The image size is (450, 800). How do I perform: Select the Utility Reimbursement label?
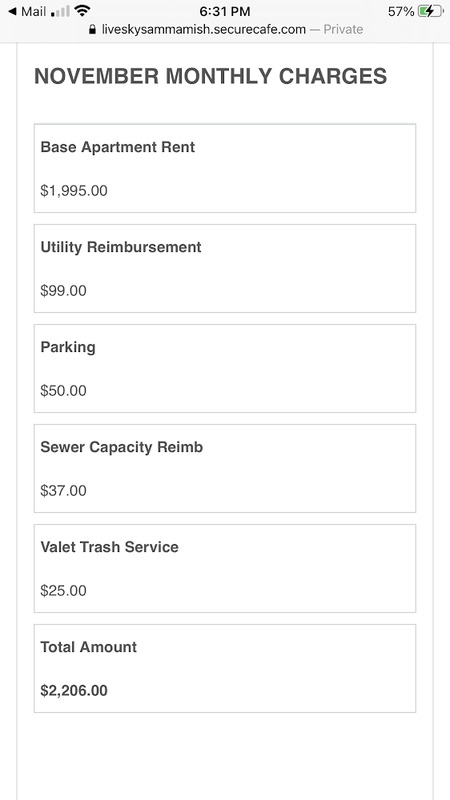tap(121, 247)
